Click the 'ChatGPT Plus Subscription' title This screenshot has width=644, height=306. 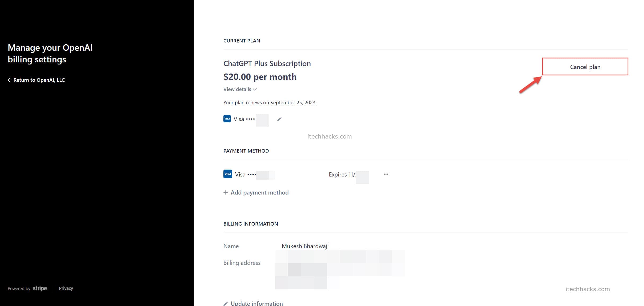[x=267, y=63]
